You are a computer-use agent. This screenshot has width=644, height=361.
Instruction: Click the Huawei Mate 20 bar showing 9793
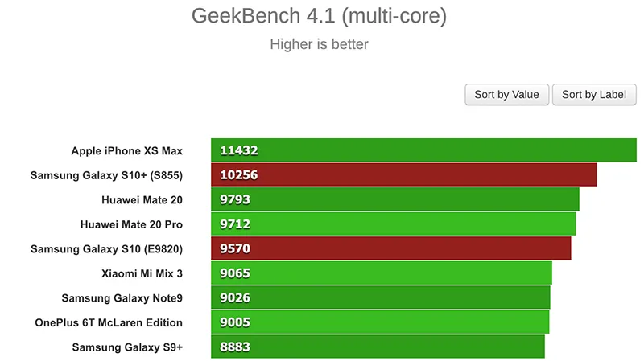point(394,199)
